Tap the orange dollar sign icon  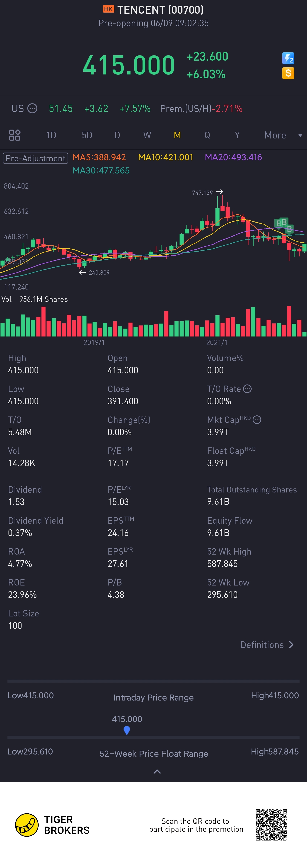point(288,73)
